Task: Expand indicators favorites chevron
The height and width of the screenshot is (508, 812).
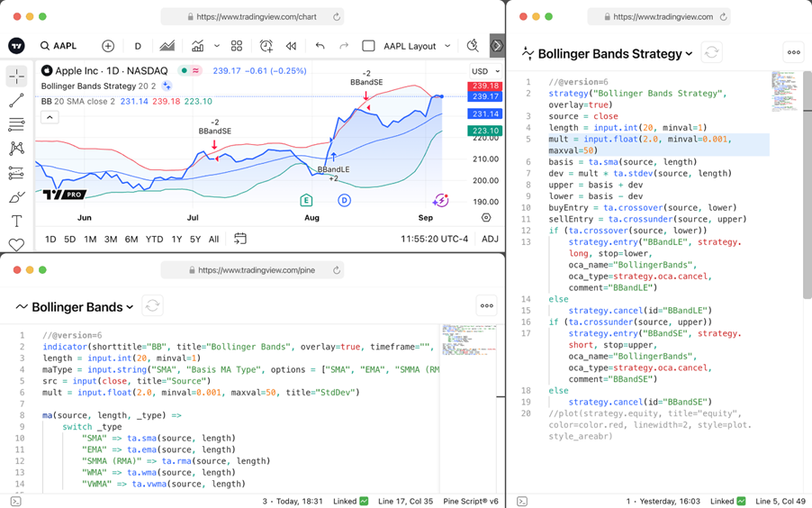Action: pos(217,46)
